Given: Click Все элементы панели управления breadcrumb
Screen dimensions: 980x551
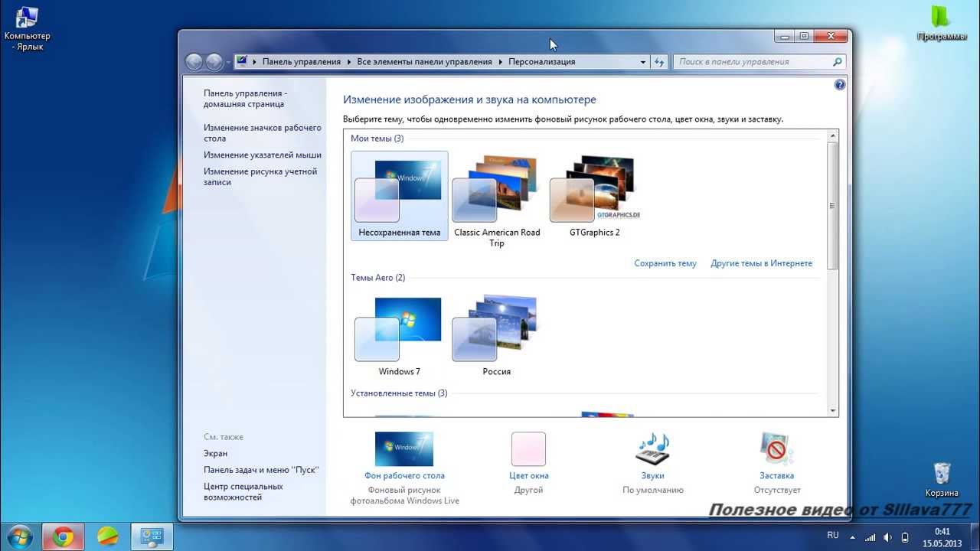Looking at the screenshot, I should click(x=424, y=62).
